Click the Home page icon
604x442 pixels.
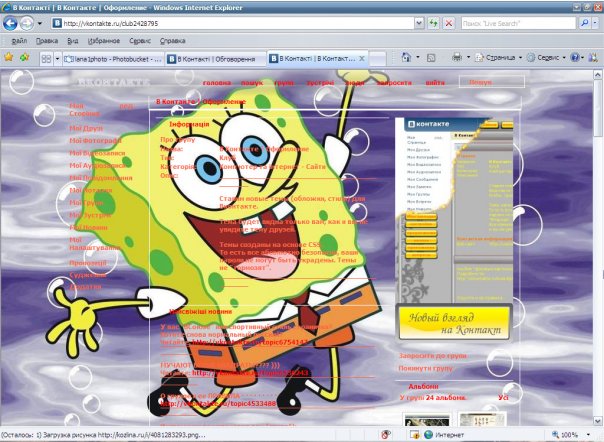[x=406, y=58]
